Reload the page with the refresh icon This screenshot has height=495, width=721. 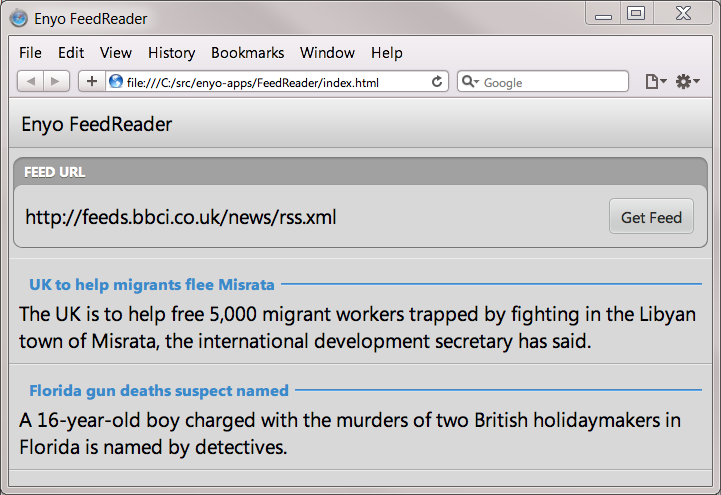[437, 82]
